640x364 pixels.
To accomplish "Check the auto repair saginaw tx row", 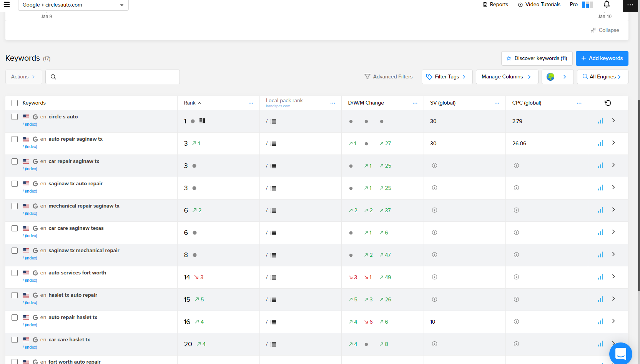I will click(x=15, y=139).
